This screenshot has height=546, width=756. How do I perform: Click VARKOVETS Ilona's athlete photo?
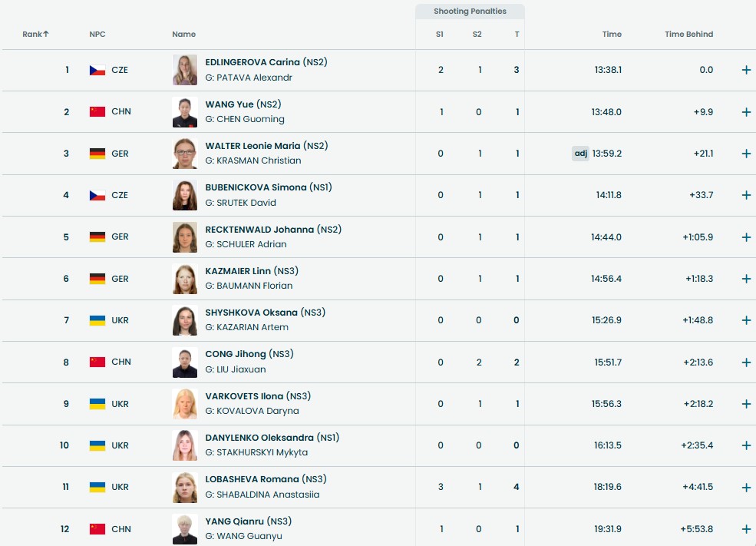(x=185, y=404)
